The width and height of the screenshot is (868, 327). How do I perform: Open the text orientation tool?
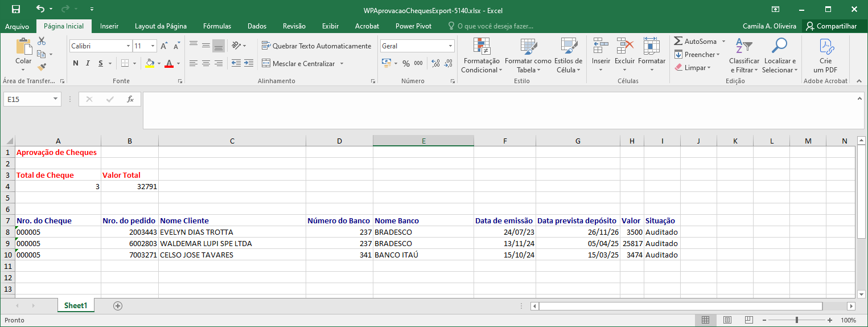(x=238, y=46)
